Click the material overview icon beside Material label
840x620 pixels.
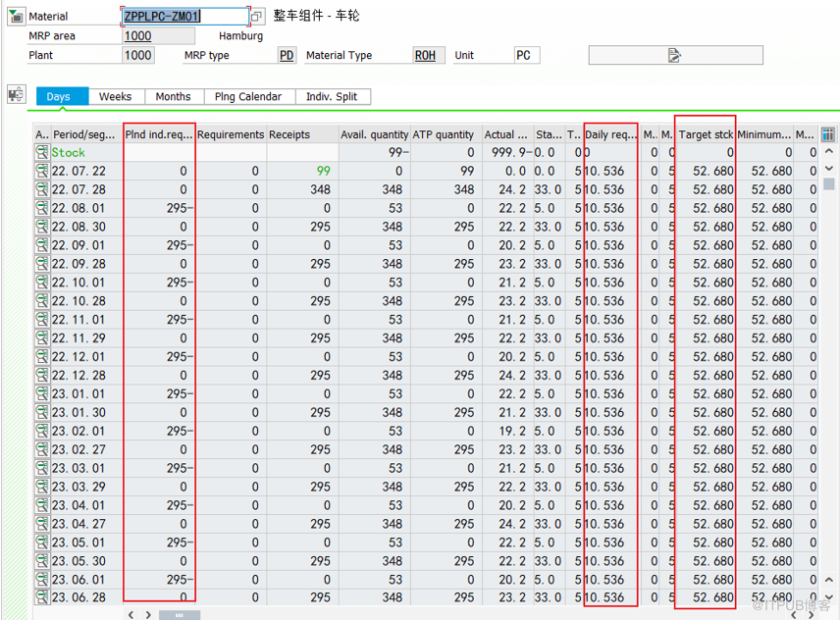pos(17,17)
